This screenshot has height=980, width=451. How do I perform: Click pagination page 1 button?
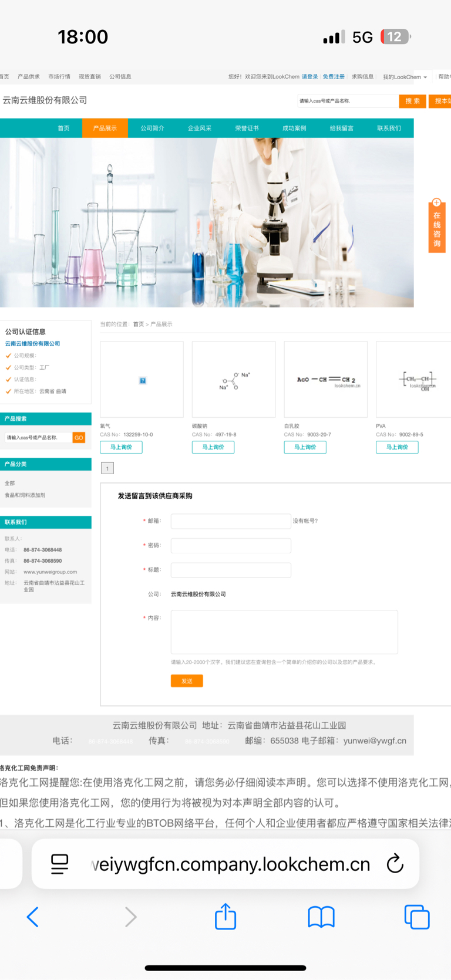tap(107, 468)
